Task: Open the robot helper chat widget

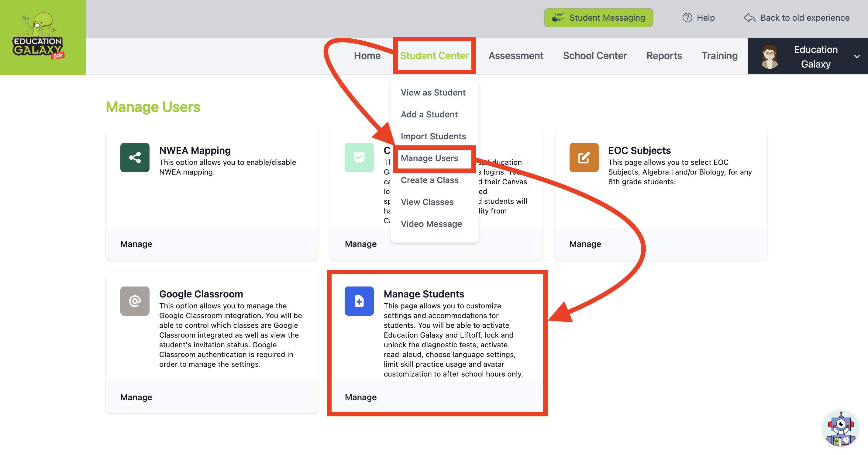Action: point(841,428)
